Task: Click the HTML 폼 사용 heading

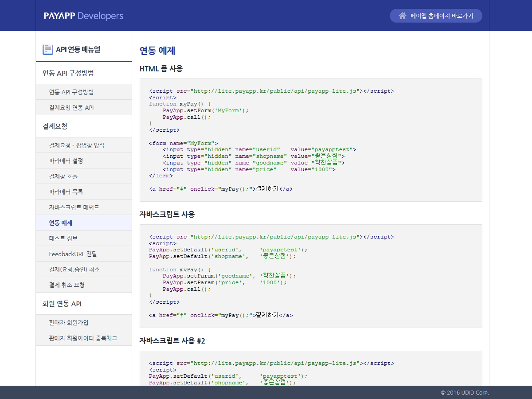Action: click(161, 69)
